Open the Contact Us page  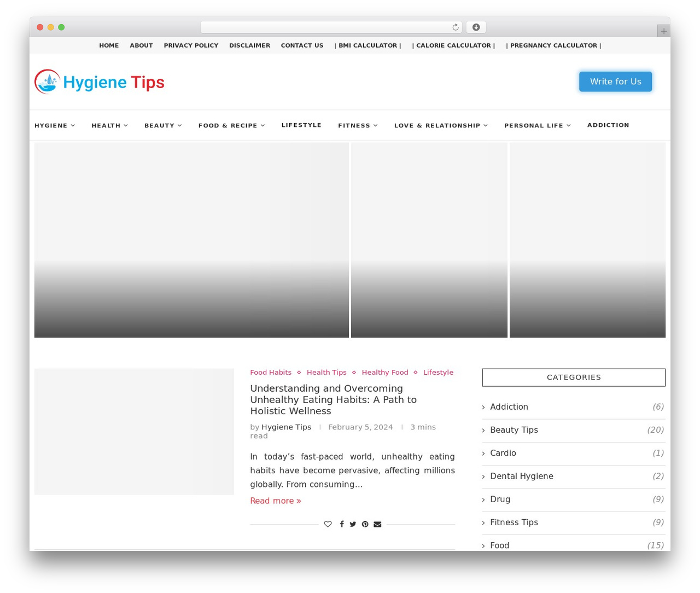pos(302,45)
